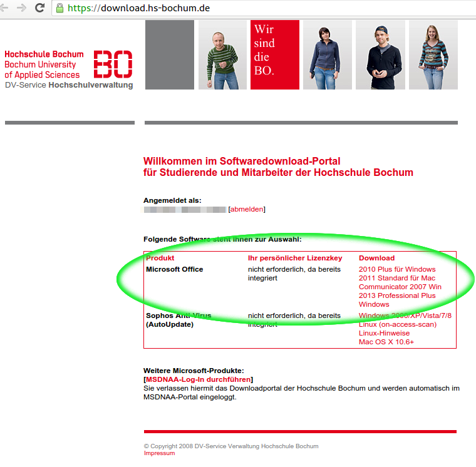476x467 pixels.
Task: Click the Hochschule Bochum BO logo
Action: point(113,64)
